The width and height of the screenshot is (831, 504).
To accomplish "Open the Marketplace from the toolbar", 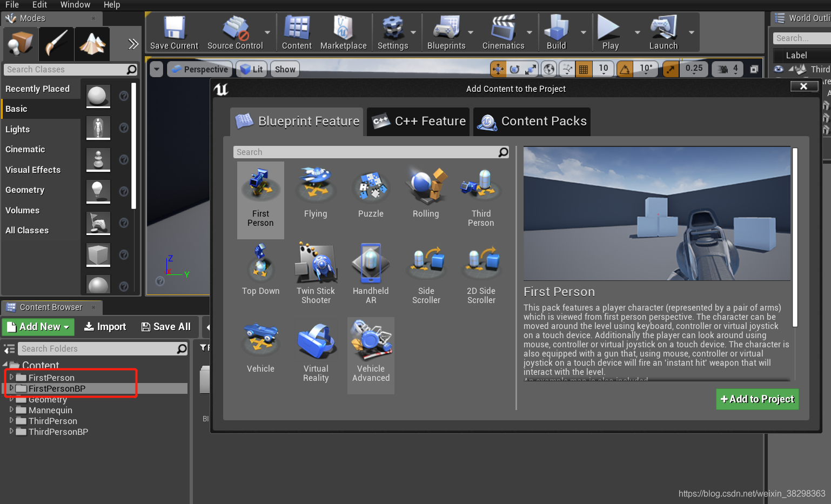I will pyautogui.click(x=343, y=33).
